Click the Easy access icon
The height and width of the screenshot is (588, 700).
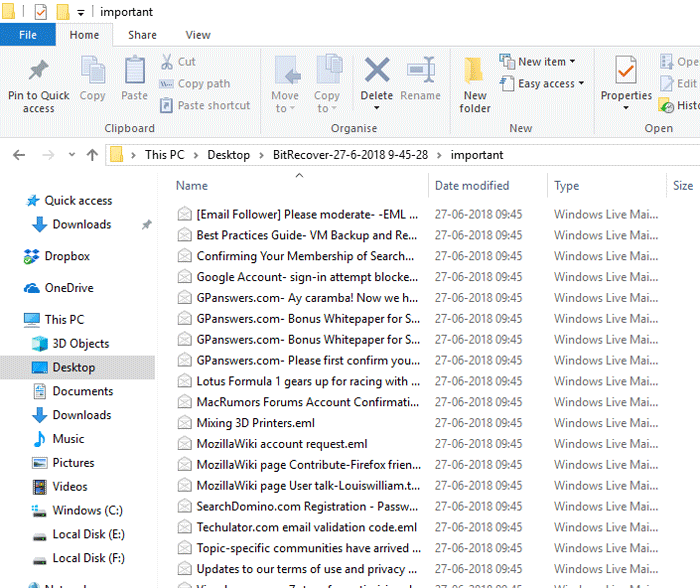pyautogui.click(x=507, y=83)
